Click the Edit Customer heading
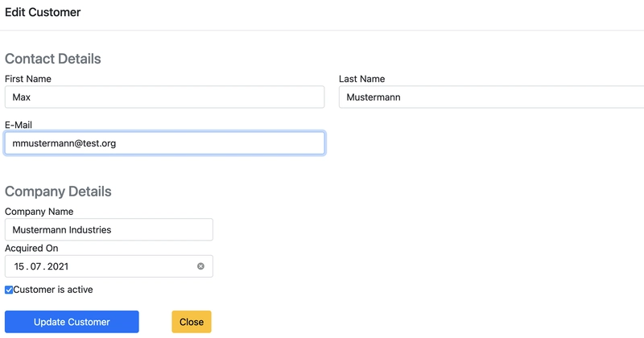644x338 pixels. click(43, 12)
